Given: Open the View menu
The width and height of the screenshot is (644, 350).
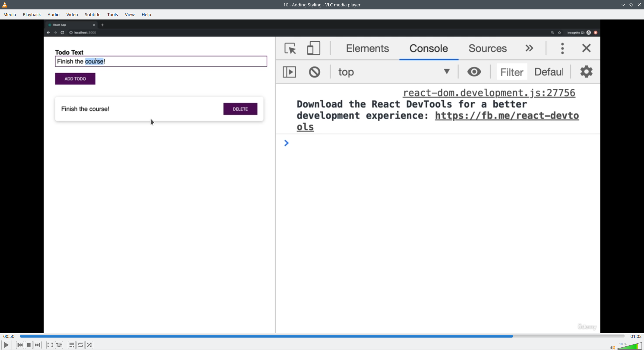Looking at the screenshot, I should click(130, 14).
